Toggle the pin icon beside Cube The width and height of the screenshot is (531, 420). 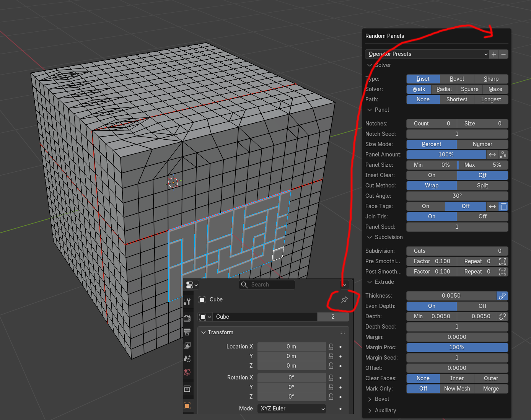click(x=344, y=300)
